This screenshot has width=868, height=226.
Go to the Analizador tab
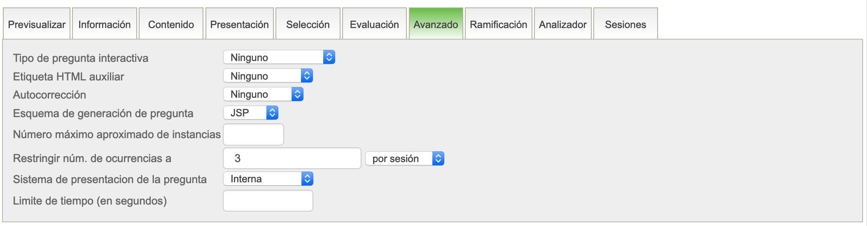pos(562,24)
